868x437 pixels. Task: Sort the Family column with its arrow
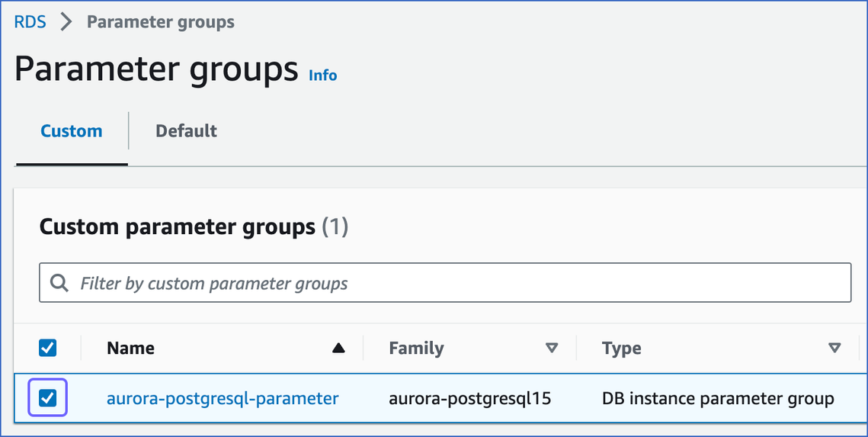[551, 349]
